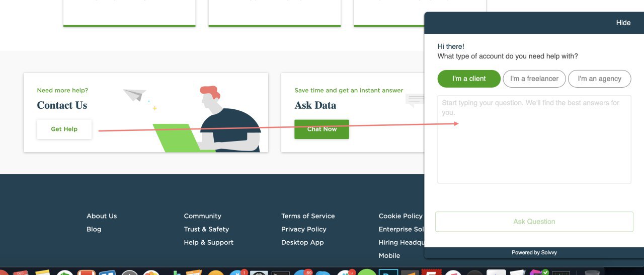The width and height of the screenshot is (644, 275).
Task: Click the chat bubble icon beside Ask Data
Action: [415, 100]
